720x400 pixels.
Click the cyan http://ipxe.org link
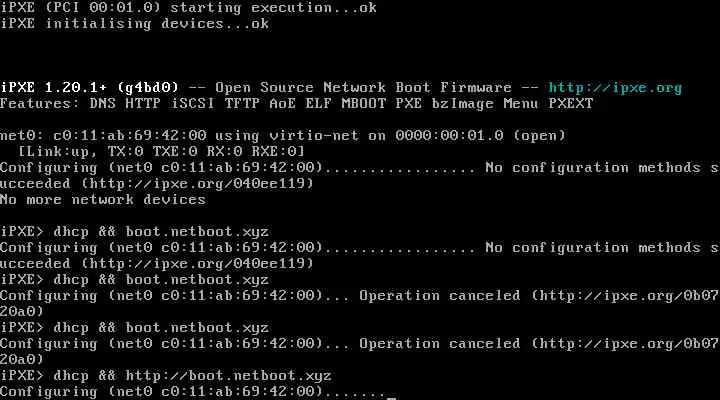tap(615, 87)
